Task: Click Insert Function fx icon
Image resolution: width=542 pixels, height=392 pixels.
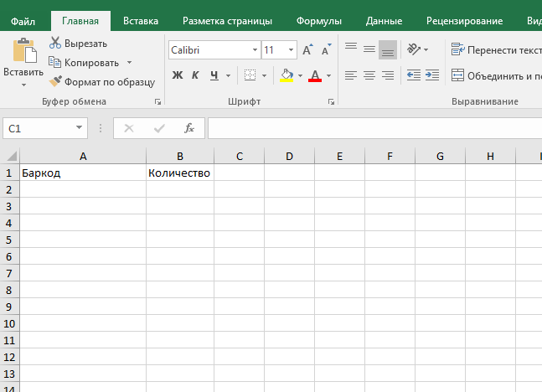Action: [x=189, y=128]
